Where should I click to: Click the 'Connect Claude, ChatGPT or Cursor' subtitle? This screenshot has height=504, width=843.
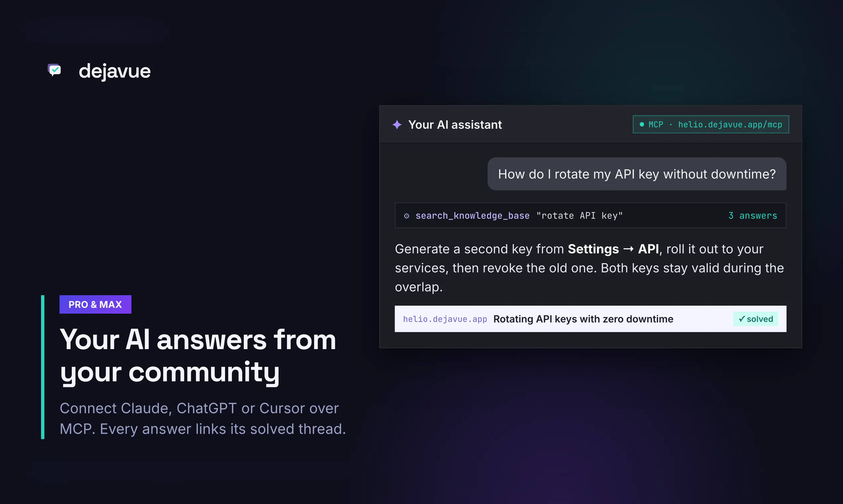202,418
